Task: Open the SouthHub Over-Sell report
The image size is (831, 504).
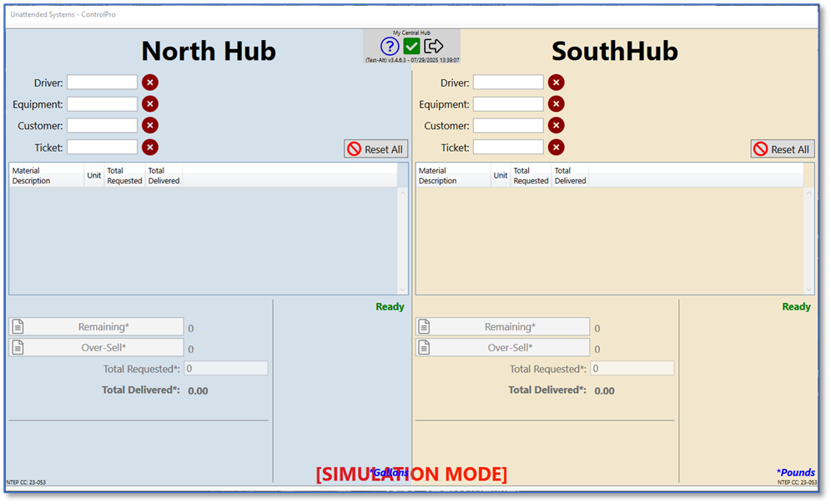Action: [502, 348]
